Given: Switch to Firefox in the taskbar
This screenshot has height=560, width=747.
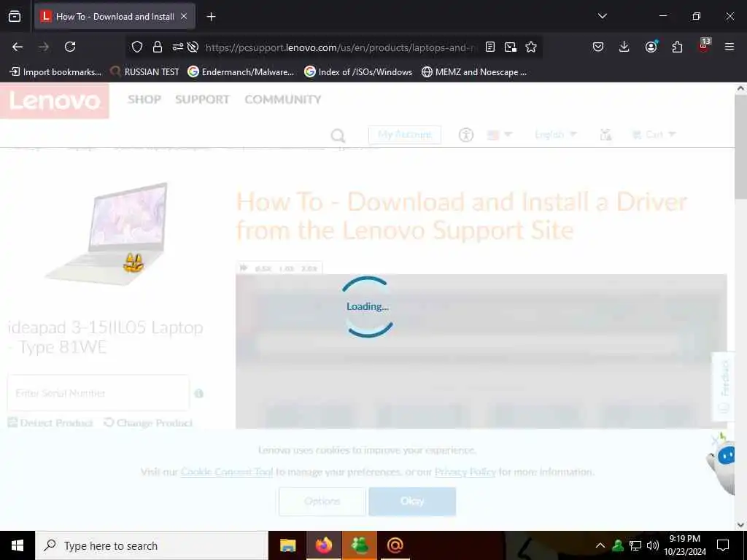Looking at the screenshot, I should 323,545.
